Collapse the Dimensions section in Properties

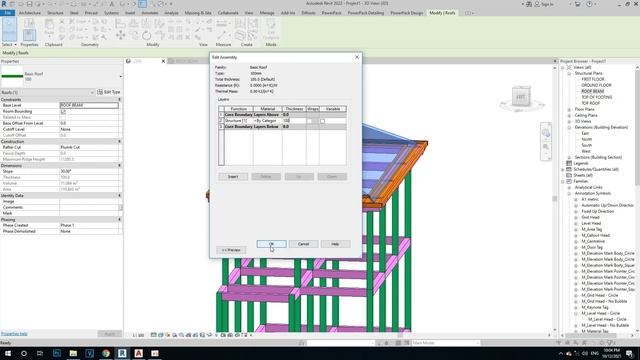click(120, 165)
